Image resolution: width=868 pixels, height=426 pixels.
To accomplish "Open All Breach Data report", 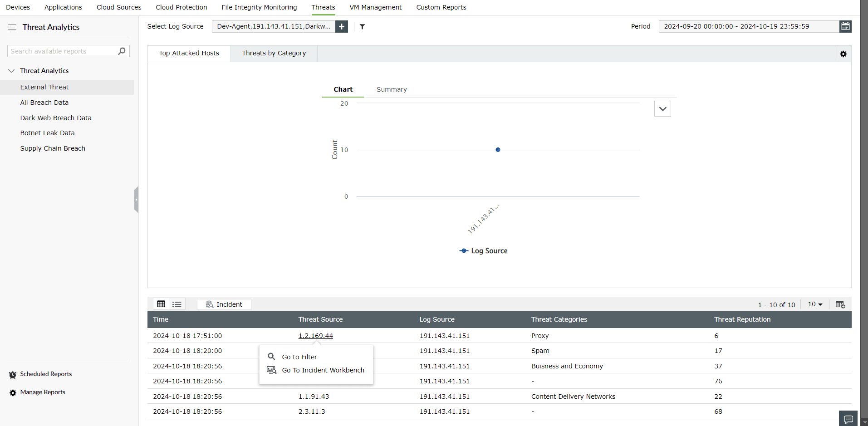I will [44, 103].
